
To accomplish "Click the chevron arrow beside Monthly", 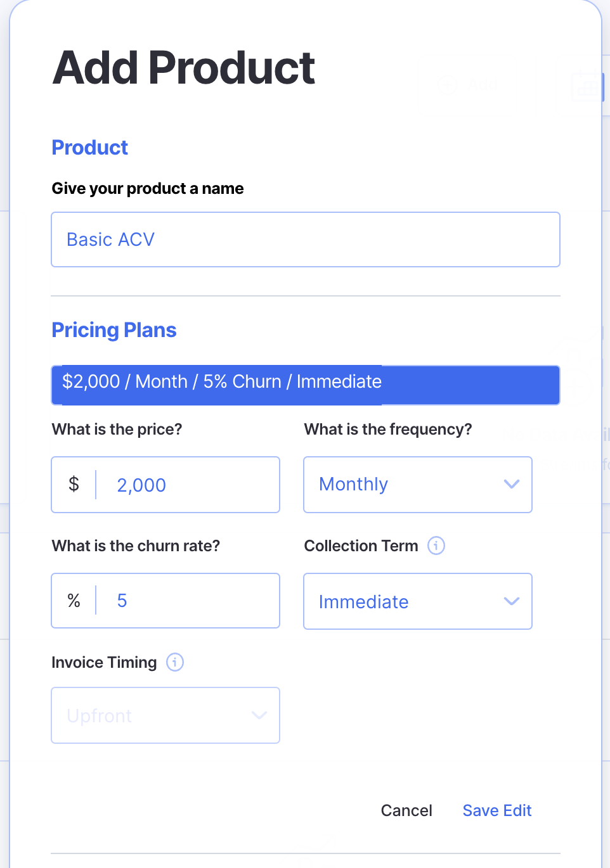I will click(512, 485).
